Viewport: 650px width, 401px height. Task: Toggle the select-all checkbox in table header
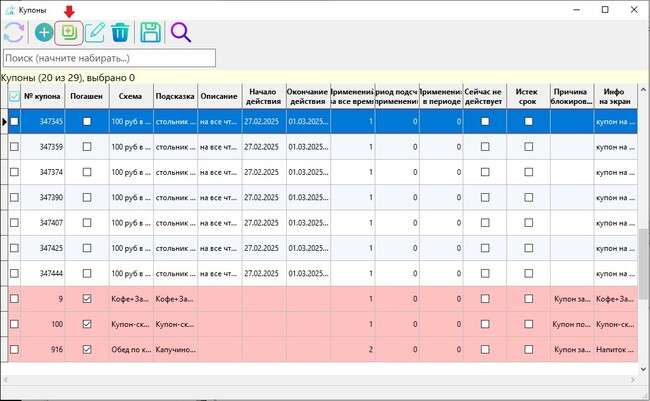[x=14, y=96]
